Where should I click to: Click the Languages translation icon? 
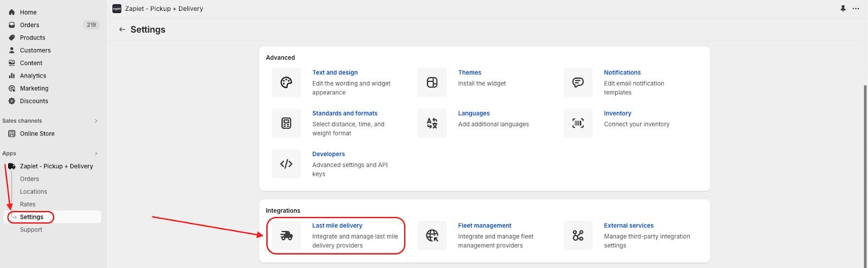[x=432, y=123]
